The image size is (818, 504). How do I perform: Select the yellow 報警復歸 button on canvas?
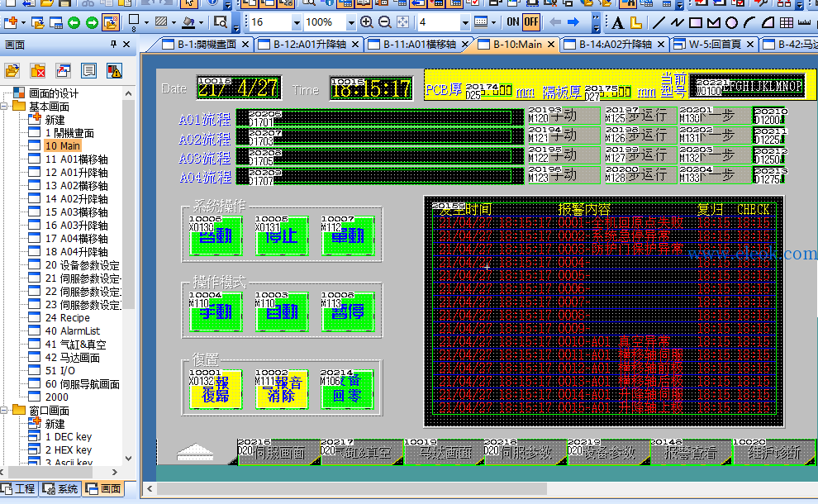[x=216, y=389]
